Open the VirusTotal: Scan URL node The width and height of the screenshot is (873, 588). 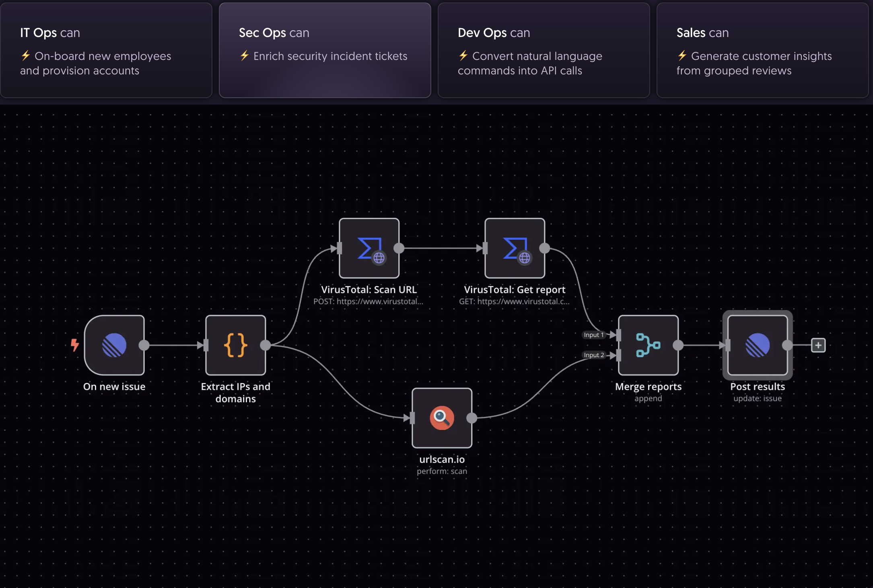[369, 248]
